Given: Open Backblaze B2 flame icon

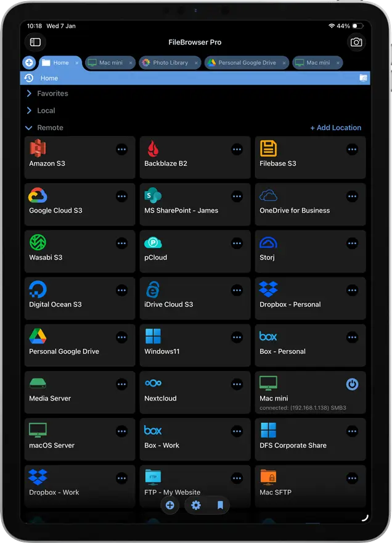Looking at the screenshot, I should pos(153,149).
